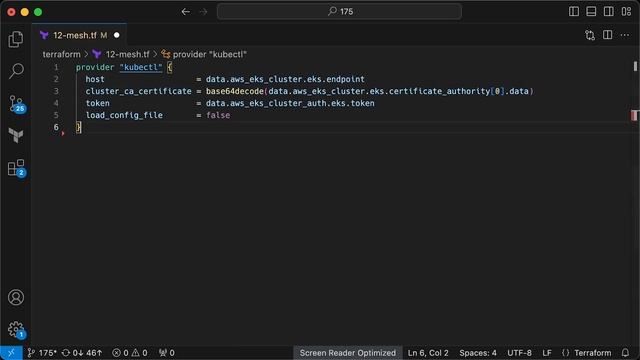Open the More Actions ellipsis menu
Image resolution: width=640 pixels, height=360 pixels.
(625, 35)
